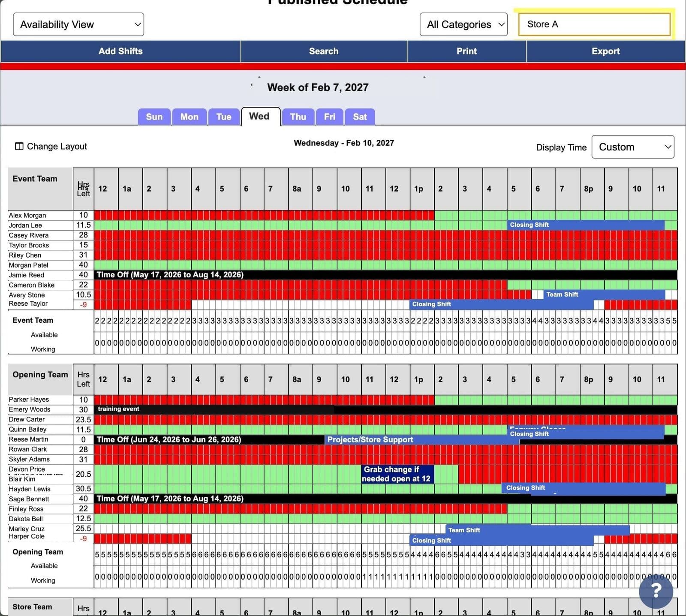Click the Projects/Store Support shift bar
This screenshot has width=686, height=616.
[422, 440]
